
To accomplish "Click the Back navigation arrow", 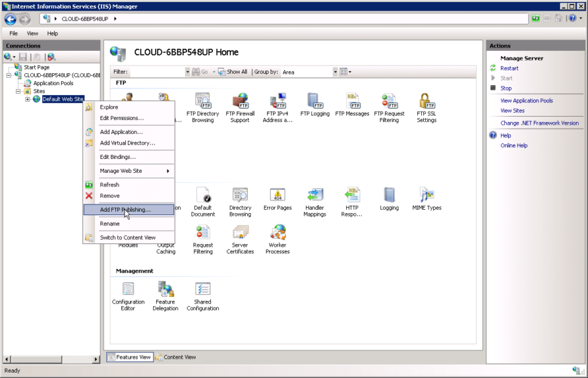I will (x=11, y=19).
